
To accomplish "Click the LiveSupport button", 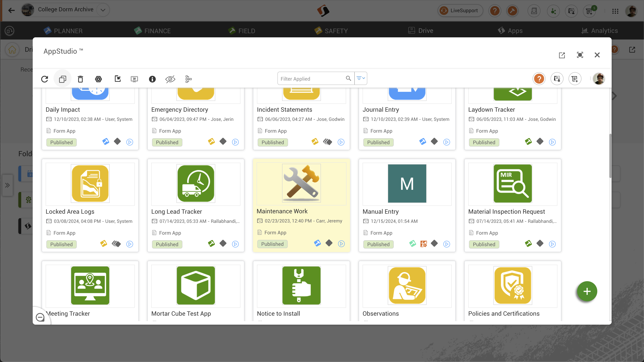I will pos(460,10).
